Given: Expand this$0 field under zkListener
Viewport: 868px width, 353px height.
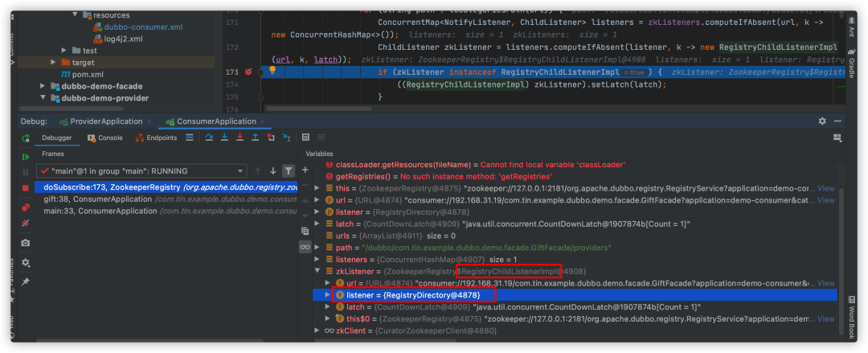Looking at the screenshot, I should [328, 318].
